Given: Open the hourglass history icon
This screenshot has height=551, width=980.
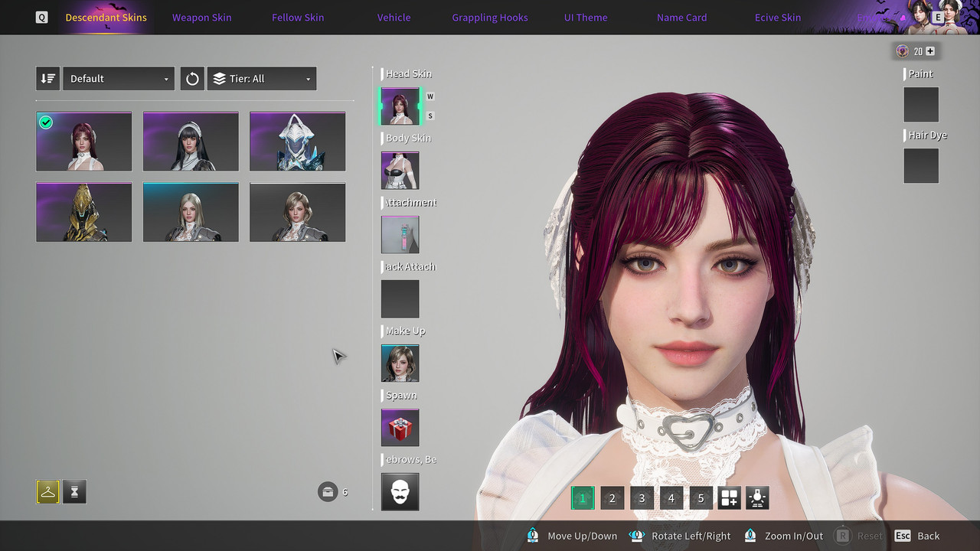Looking at the screenshot, I should [74, 492].
